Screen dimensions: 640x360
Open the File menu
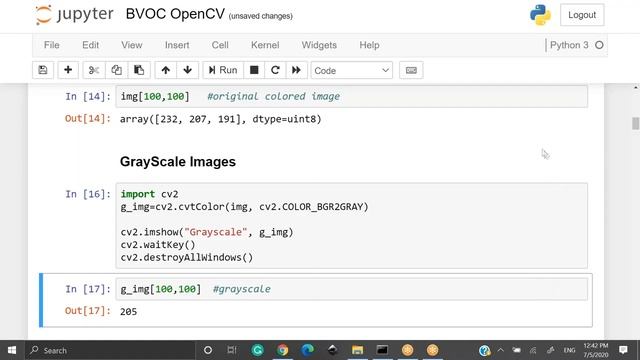pos(51,45)
